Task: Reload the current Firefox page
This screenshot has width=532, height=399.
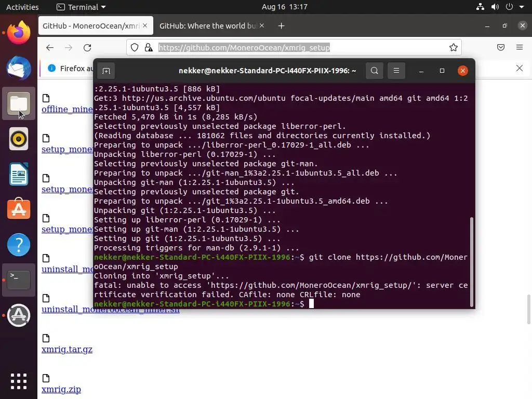Action: click(x=87, y=47)
